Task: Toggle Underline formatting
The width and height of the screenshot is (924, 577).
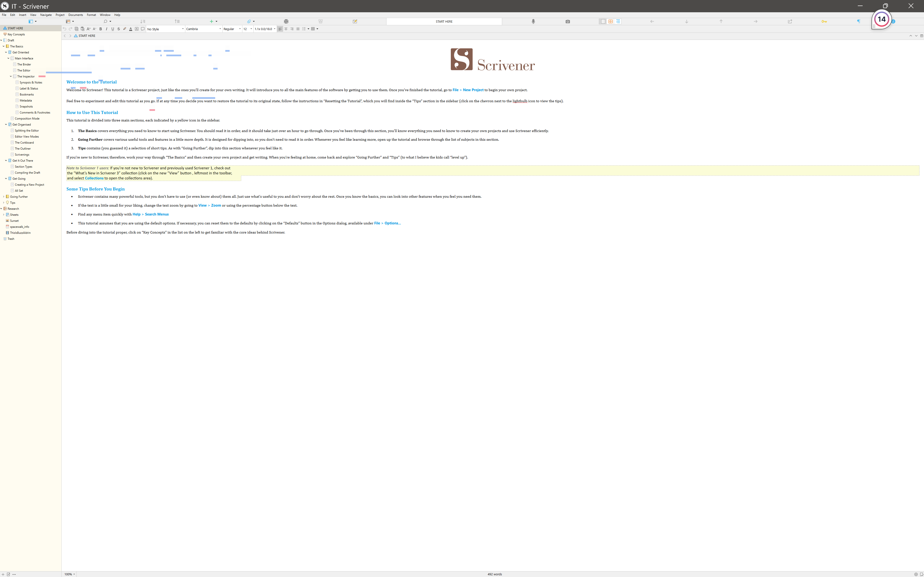Action: pyautogui.click(x=113, y=29)
